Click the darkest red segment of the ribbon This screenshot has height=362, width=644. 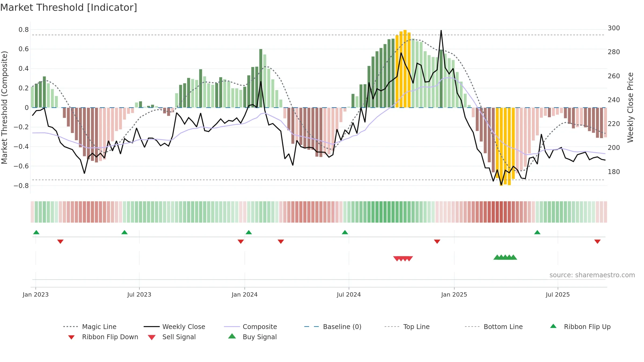(x=501, y=212)
